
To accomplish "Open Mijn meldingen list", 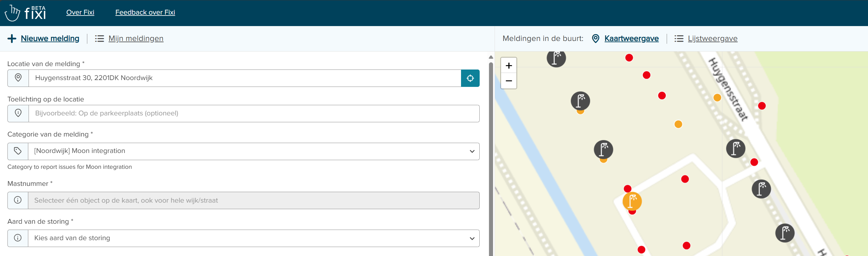I will point(135,39).
